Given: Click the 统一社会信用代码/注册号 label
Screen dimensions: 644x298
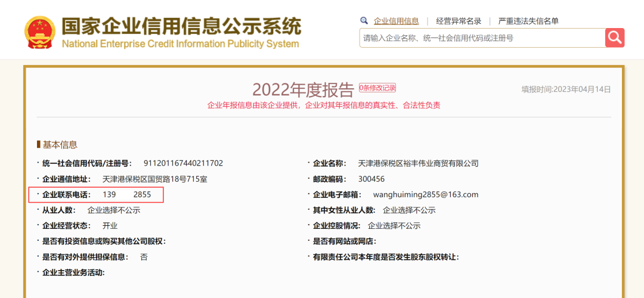Looking at the screenshot, I should [87, 163].
